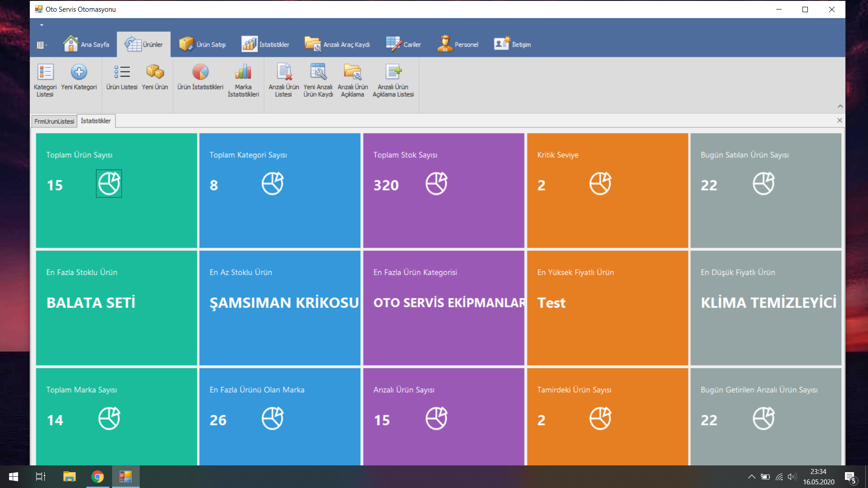The height and width of the screenshot is (488, 868).
Task: Click the pie chart on Toplam Ürün Sayısı tile
Action: click(x=108, y=183)
